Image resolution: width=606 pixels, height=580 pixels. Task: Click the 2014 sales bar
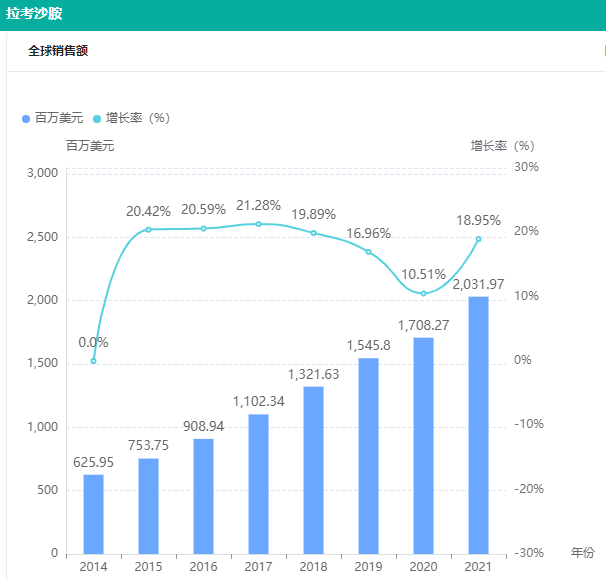click(x=94, y=514)
